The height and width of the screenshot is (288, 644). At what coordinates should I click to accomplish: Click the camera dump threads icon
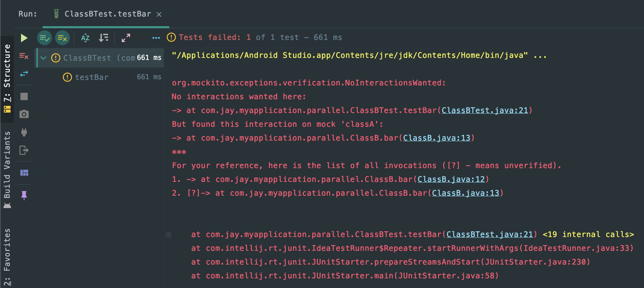coord(24,114)
